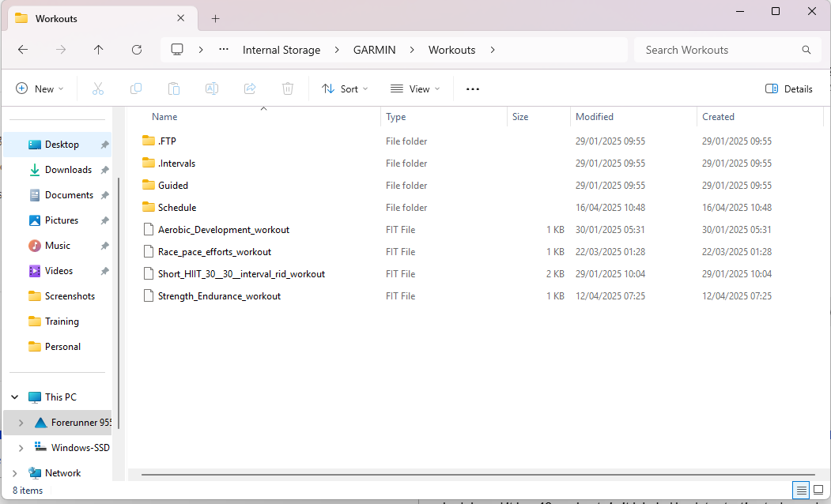Toggle the Details pane button

[x=788, y=89]
